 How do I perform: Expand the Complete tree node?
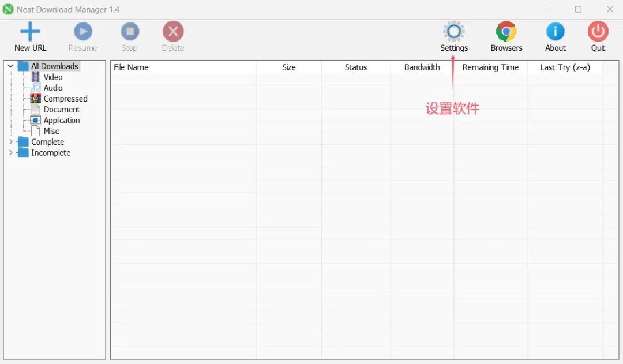click(11, 141)
